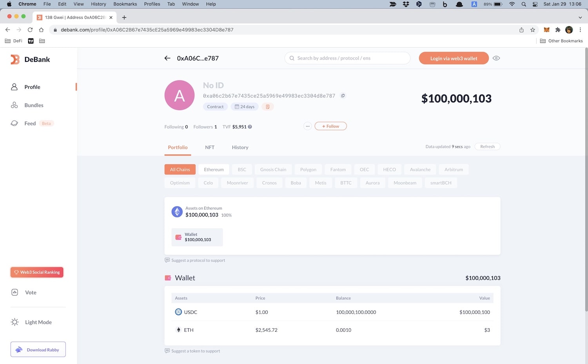The width and height of the screenshot is (588, 364).
Task: Click the Ethereum assets logo icon
Action: [x=177, y=212]
